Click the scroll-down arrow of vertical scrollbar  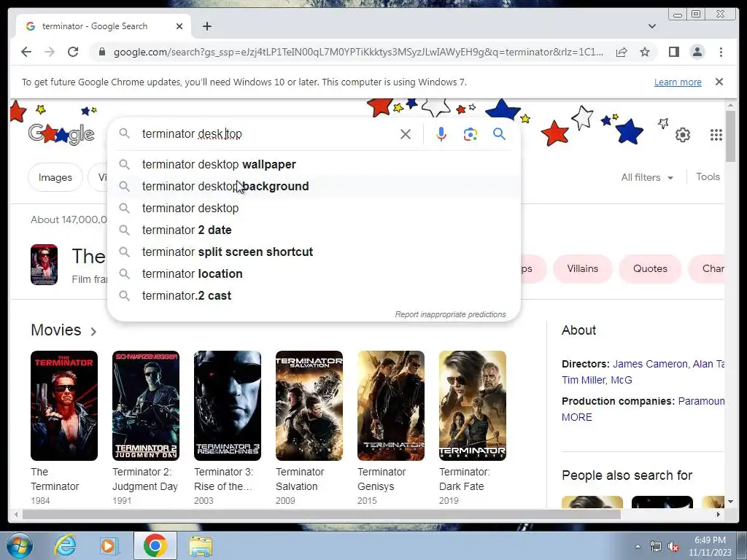730,502
